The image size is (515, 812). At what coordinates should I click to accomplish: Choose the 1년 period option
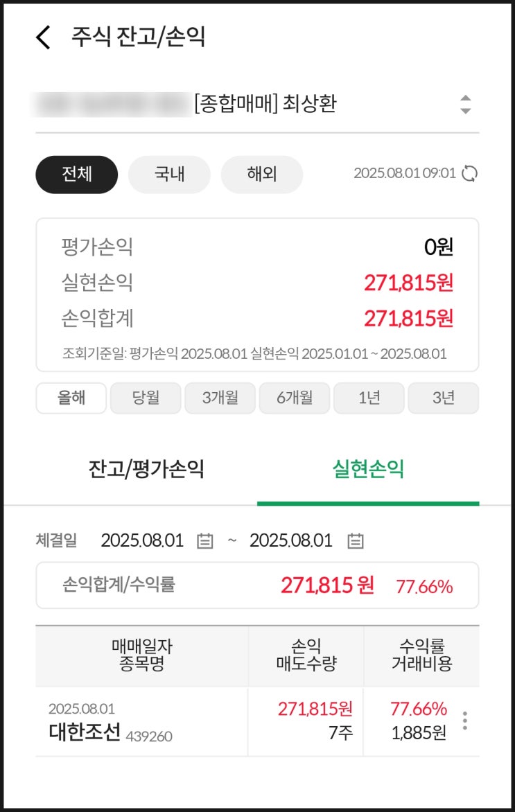point(369,398)
